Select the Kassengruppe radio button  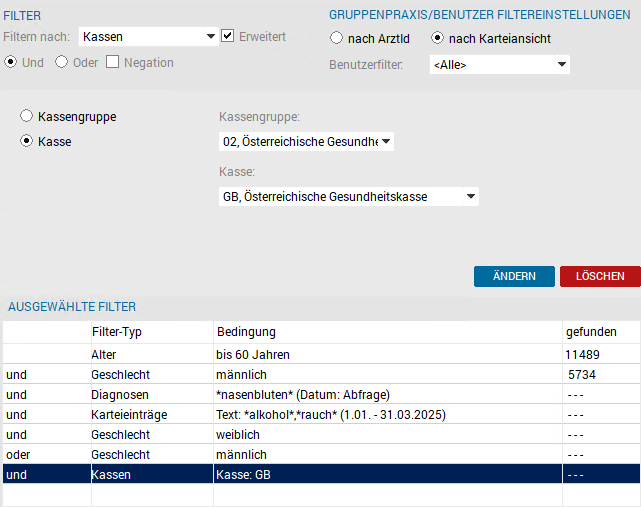27,116
